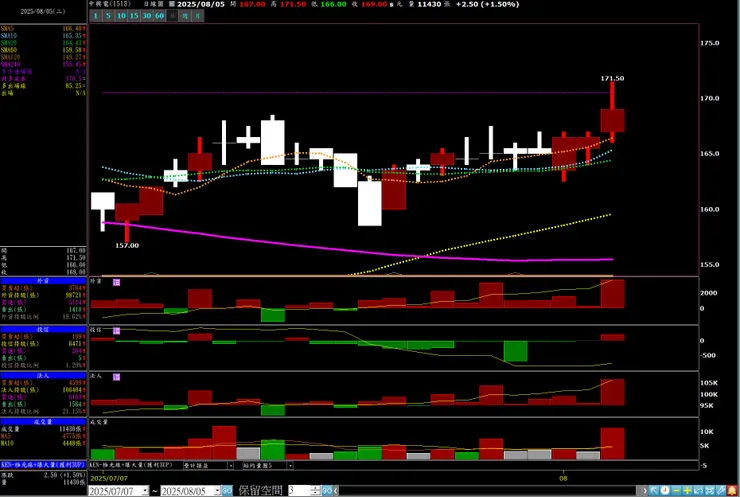This screenshot has height=497, width=740.
Task: Click the scroll-left arrow of the bottom scrollbar
Action: 336,491
